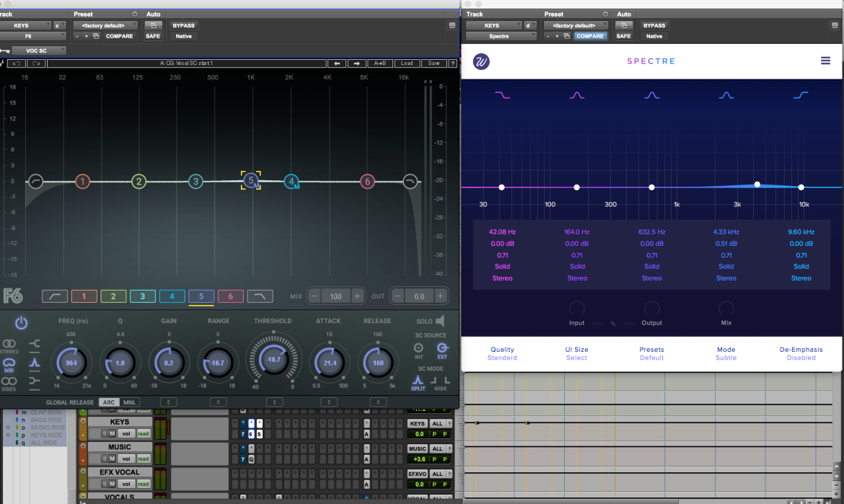Switch F6 band to MID mode
Screen dimensions: 844x504
9,364
